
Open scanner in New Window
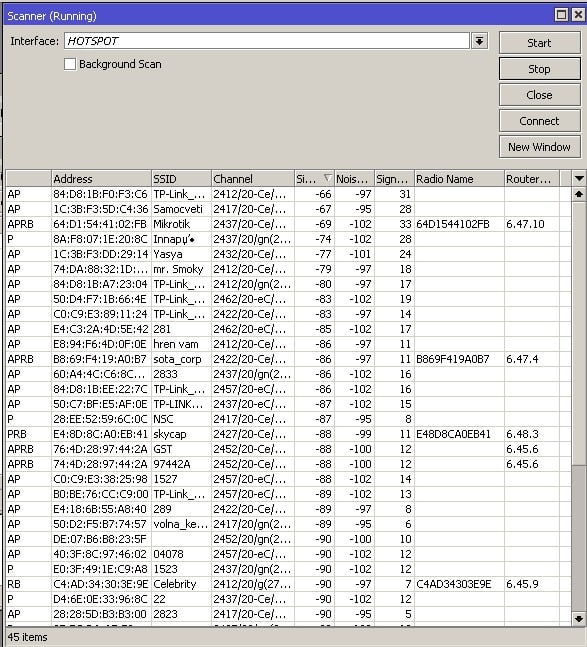540,147
